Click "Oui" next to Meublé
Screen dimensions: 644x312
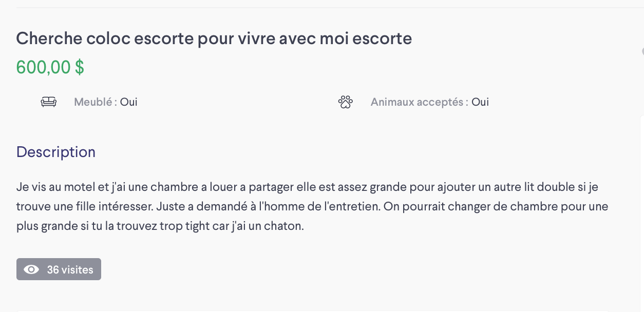click(129, 102)
